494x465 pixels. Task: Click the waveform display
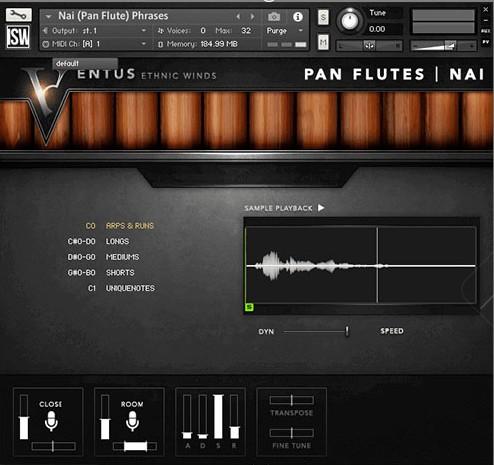point(361,265)
